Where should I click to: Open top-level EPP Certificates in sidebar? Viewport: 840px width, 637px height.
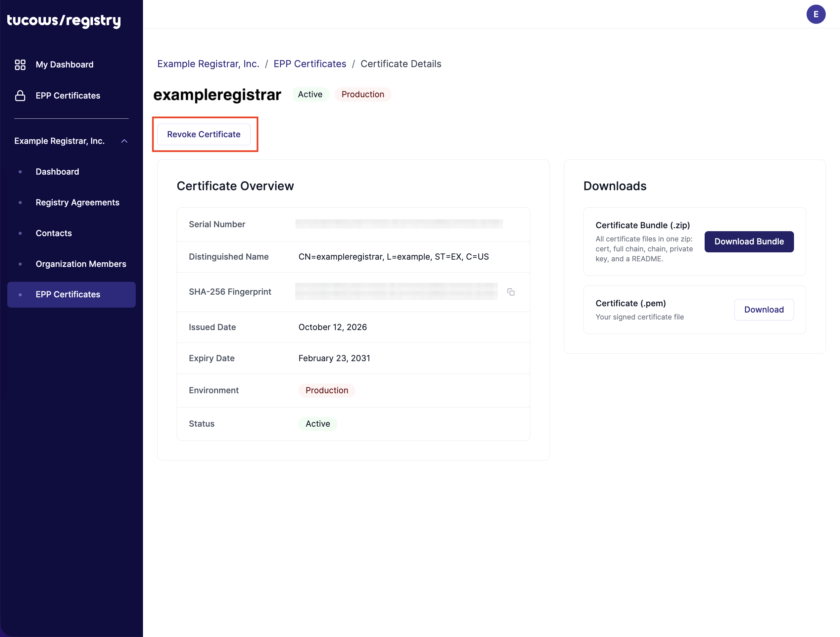(68, 96)
